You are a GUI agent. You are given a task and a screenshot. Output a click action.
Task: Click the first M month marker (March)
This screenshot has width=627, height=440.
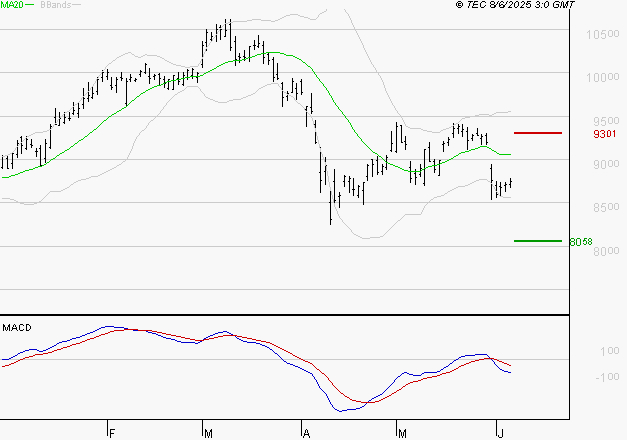coord(208,433)
